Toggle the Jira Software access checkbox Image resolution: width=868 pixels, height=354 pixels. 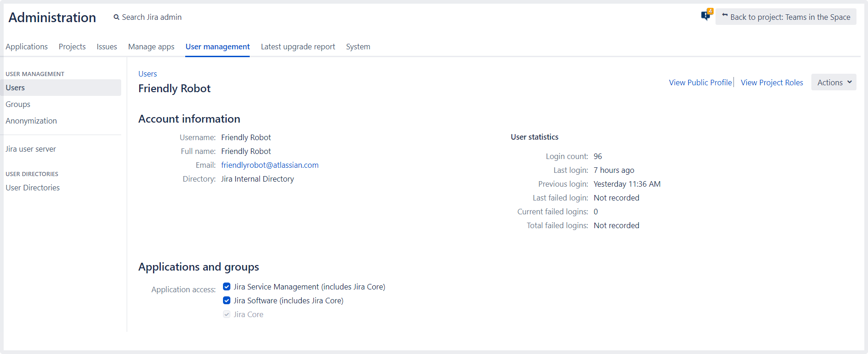coord(227,301)
